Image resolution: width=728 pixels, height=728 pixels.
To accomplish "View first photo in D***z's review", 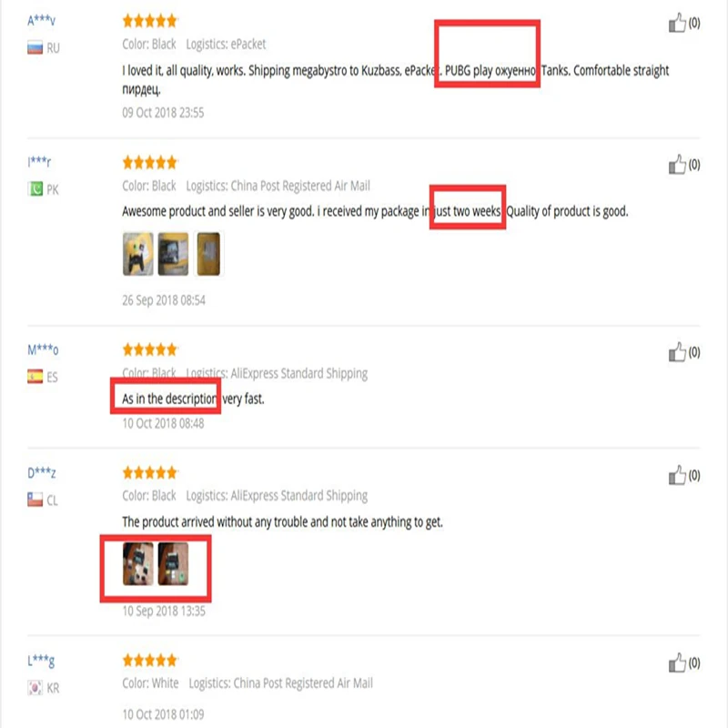I will [138, 563].
